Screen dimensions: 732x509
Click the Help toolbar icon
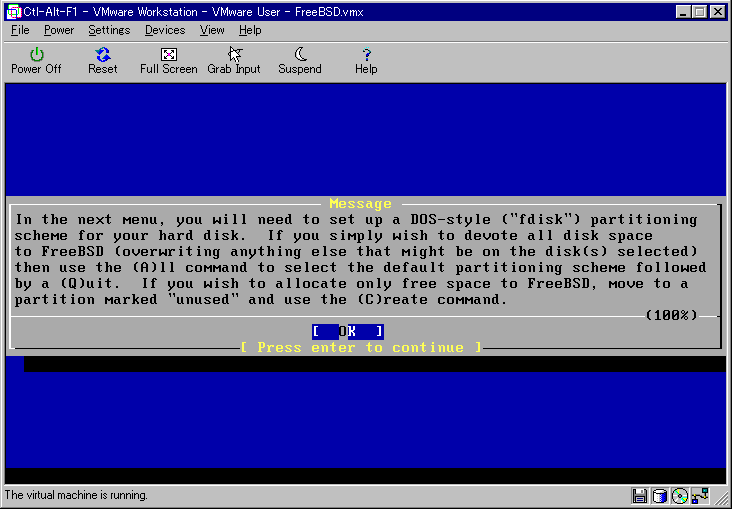366,61
